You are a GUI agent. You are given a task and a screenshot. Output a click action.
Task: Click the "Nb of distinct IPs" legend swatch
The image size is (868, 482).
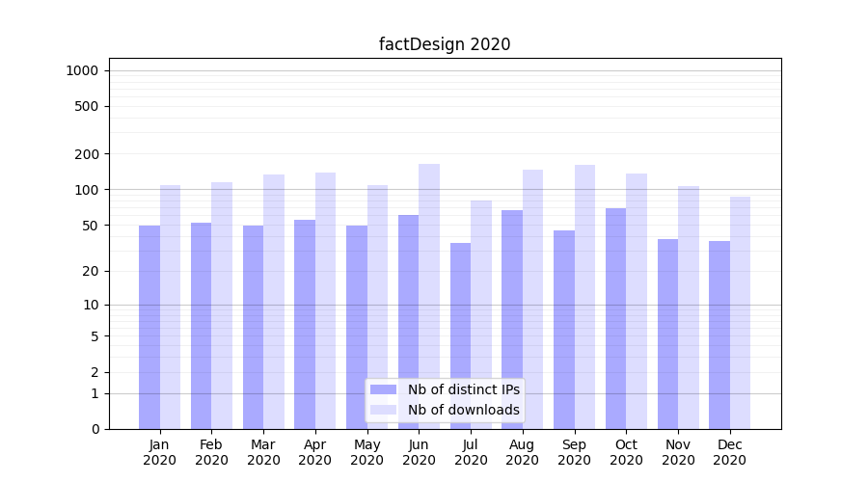coord(383,389)
